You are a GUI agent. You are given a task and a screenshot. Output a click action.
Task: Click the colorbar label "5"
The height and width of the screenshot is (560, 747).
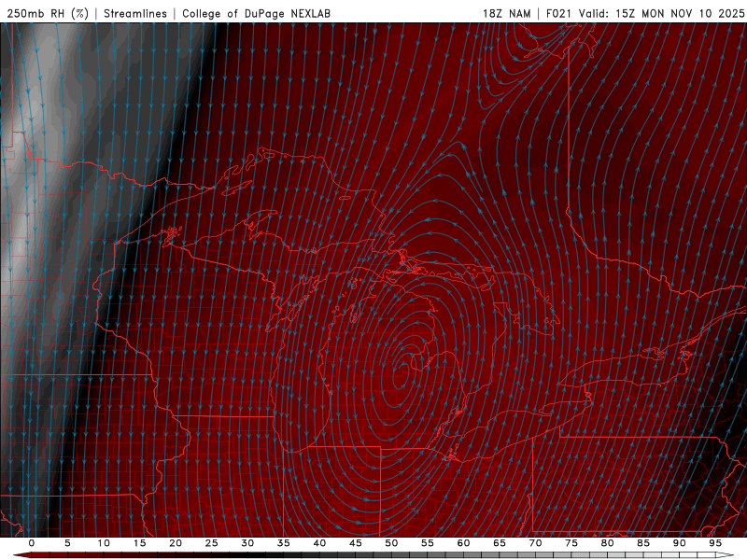pyautogui.click(x=67, y=543)
